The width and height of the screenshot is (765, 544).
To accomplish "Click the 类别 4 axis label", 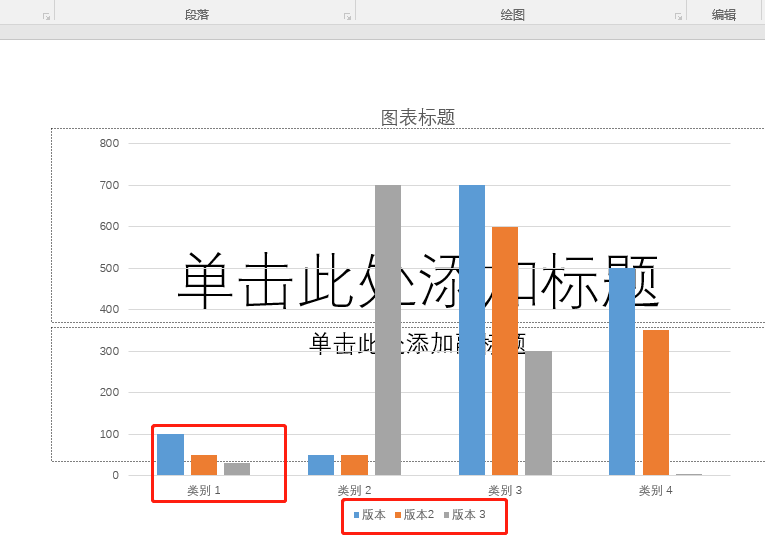I will click(x=655, y=490).
